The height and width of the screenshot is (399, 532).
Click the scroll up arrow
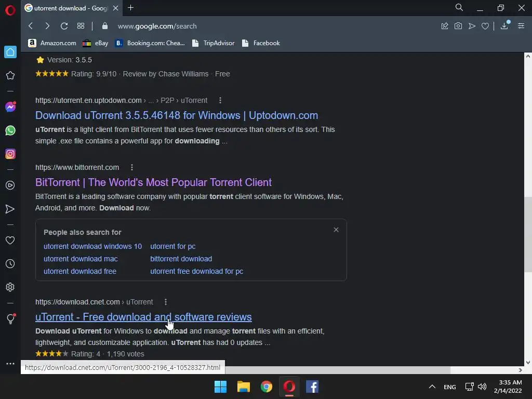click(x=528, y=56)
